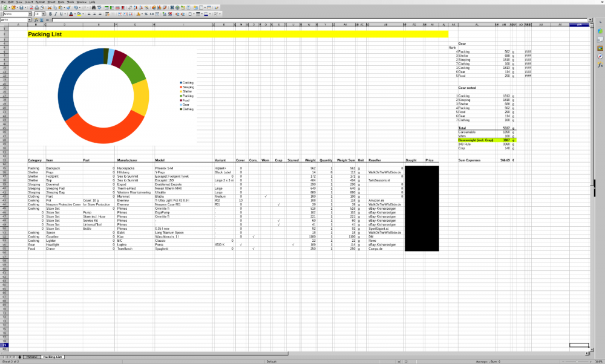Click the Save document icon
The height and width of the screenshot is (364, 605).
[x=22, y=8]
